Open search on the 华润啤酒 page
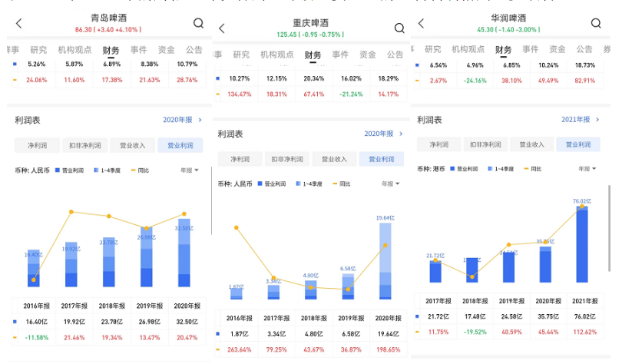This screenshot has width=632, height=364. point(596,23)
